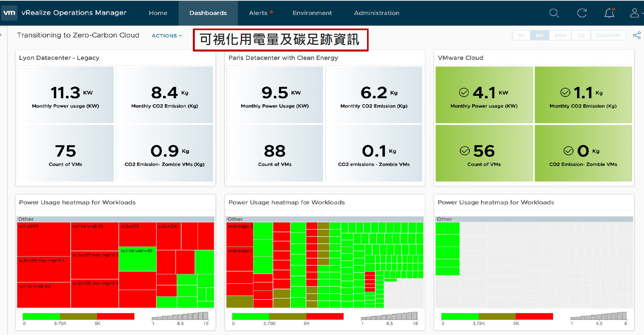Viewport: 644px width, 335px height.
Task: Select sc2vc05-nsx-mgmt-1 heatmap cell
Action: tap(44, 270)
